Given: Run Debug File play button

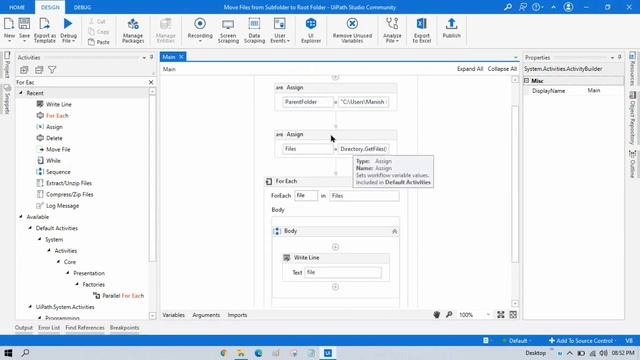Looking at the screenshot, I should [x=68, y=24].
